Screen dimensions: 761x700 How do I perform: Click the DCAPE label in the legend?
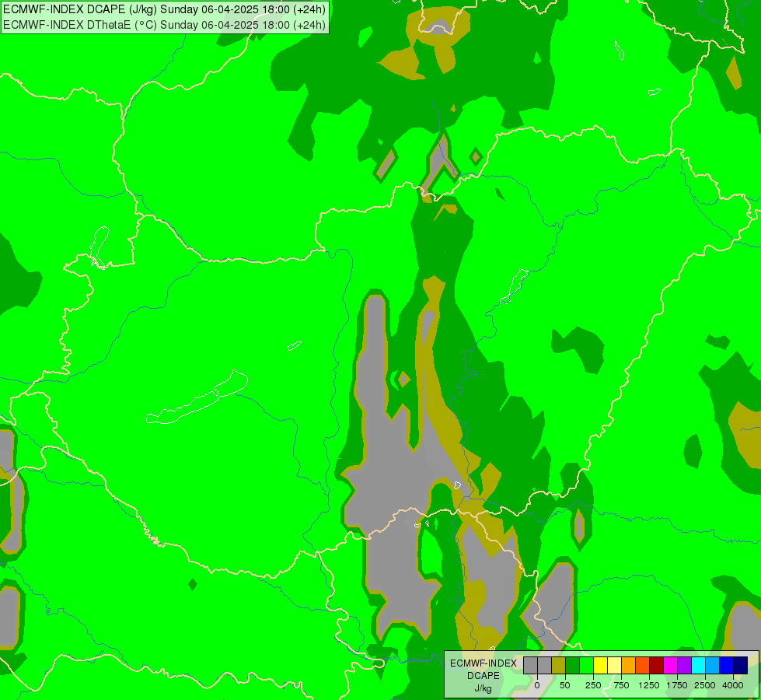pos(483,676)
